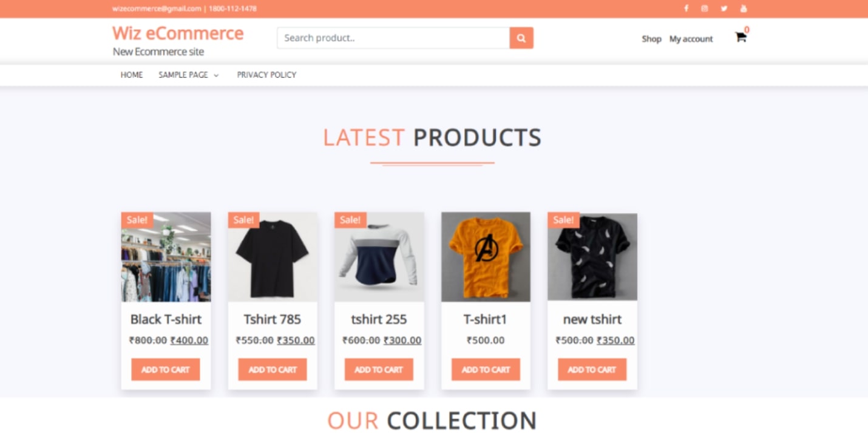Go to the Home menu item
This screenshot has height=433, width=868.
point(132,75)
